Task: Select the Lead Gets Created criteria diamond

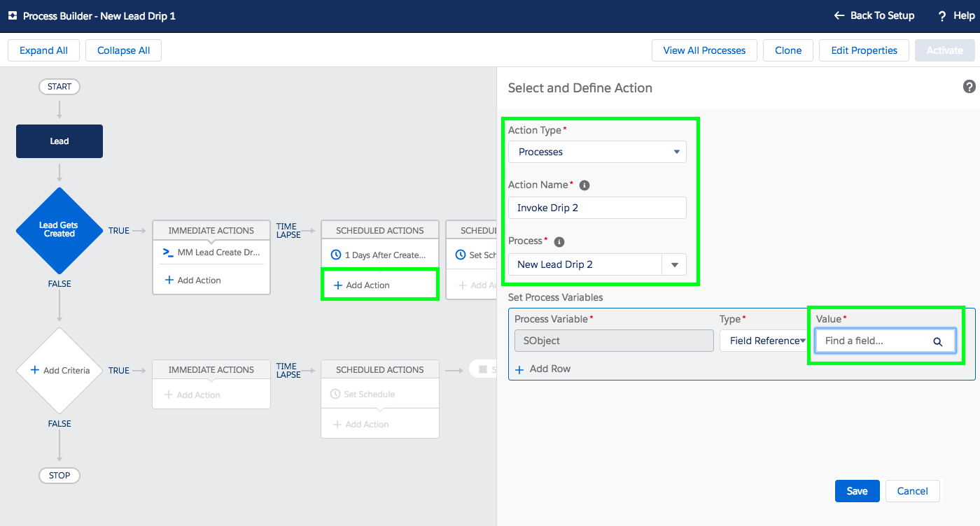Action: 59,230
